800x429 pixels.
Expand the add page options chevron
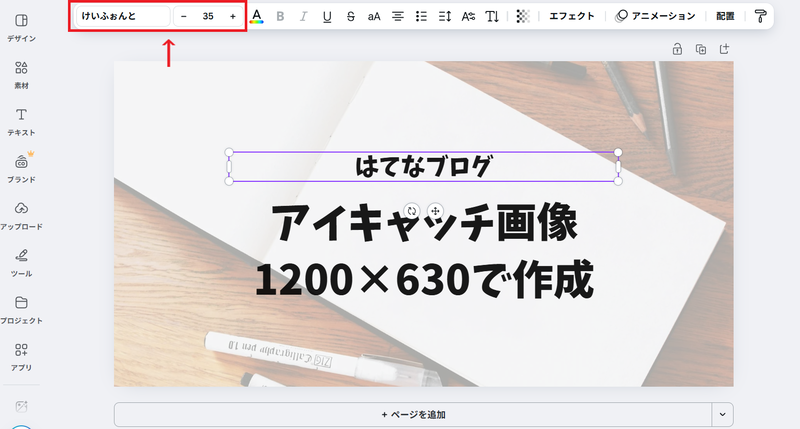722,415
